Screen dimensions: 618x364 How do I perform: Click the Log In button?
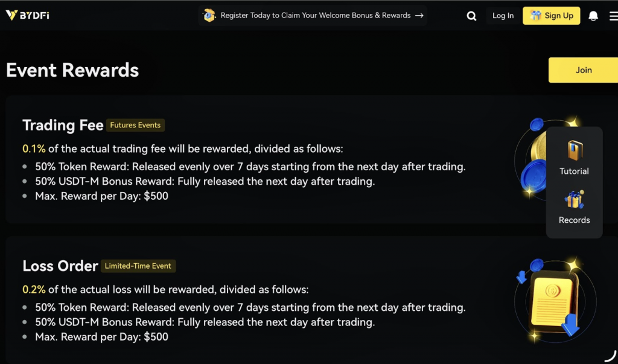503,16
